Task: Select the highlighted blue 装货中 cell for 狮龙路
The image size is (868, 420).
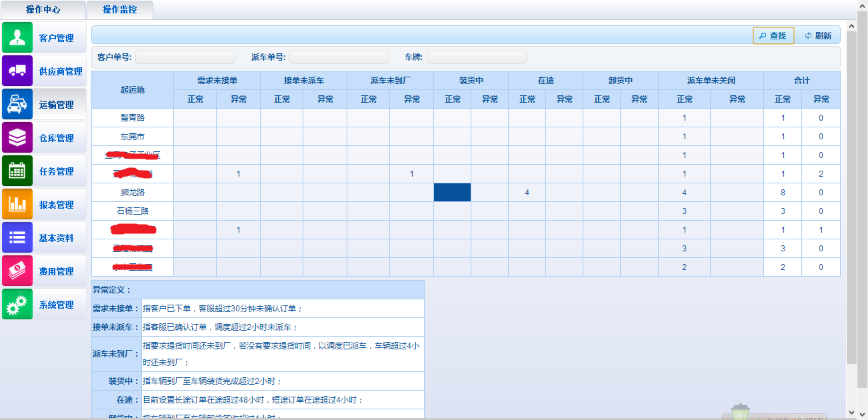Action: [x=452, y=193]
